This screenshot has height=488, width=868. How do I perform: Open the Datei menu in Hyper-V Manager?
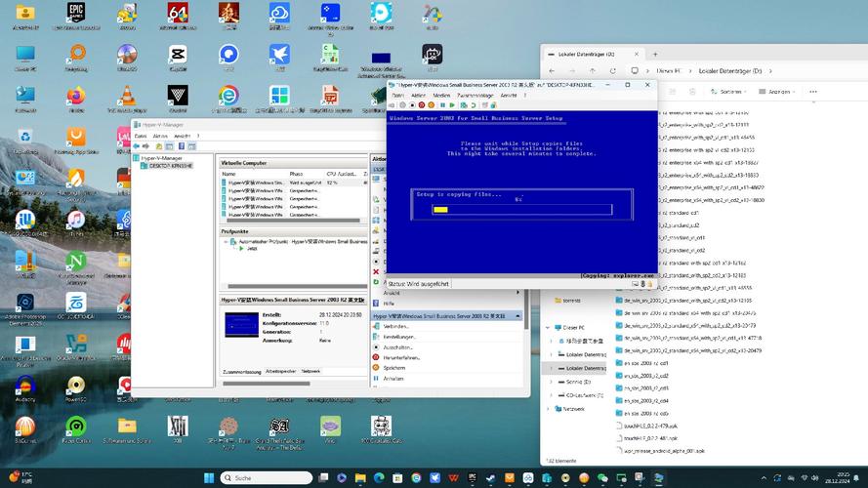[x=141, y=136]
